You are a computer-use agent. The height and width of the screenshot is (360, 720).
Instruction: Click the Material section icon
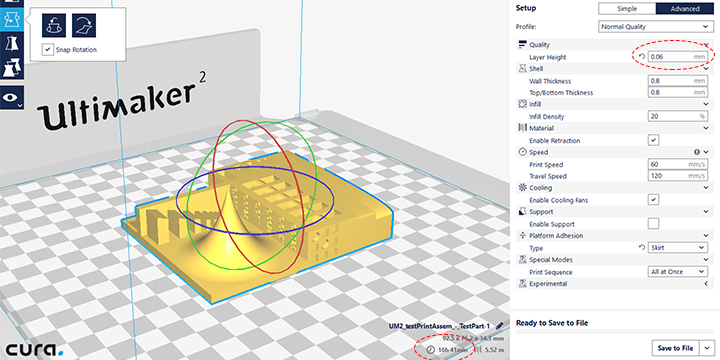pos(522,128)
